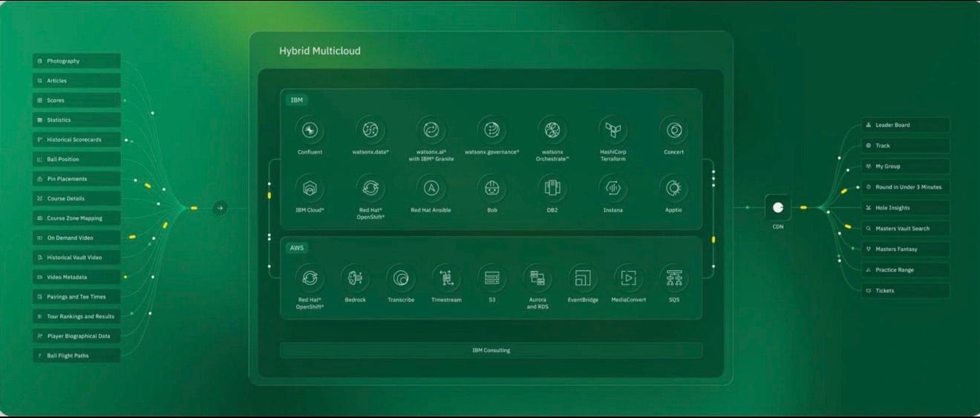The image size is (980, 418).
Task: Select Course Zone Mapping item
Action: click(76, 218)
